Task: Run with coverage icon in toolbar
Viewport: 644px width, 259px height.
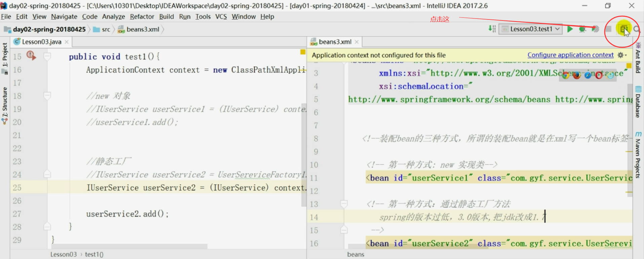Action: [x=596, y=29]
